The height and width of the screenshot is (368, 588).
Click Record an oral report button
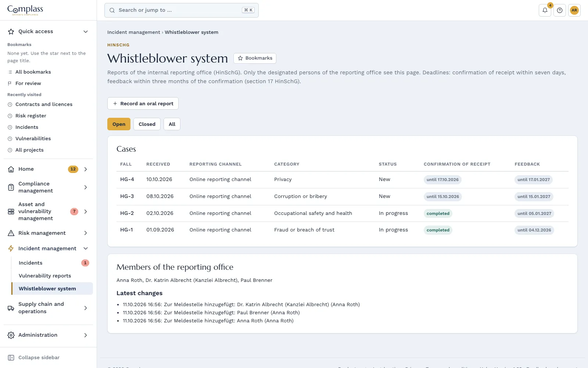point(143,103)
